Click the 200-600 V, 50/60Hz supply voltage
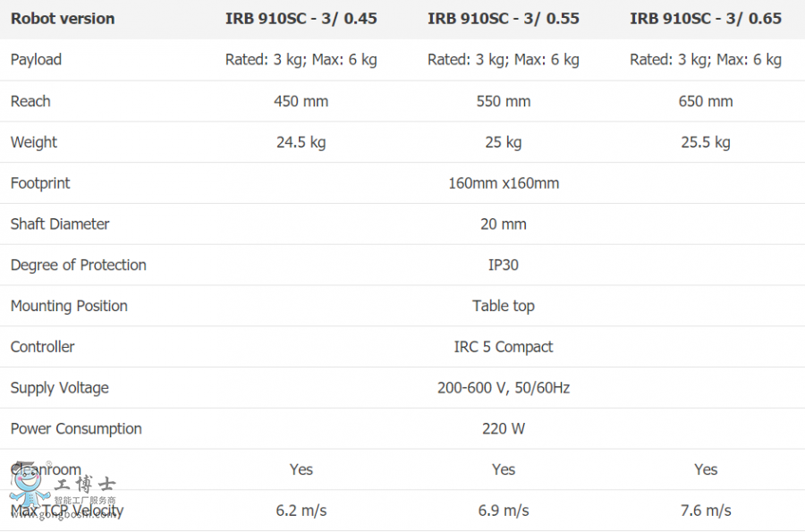The image size is (805, 532). click(x=503, y=388)
